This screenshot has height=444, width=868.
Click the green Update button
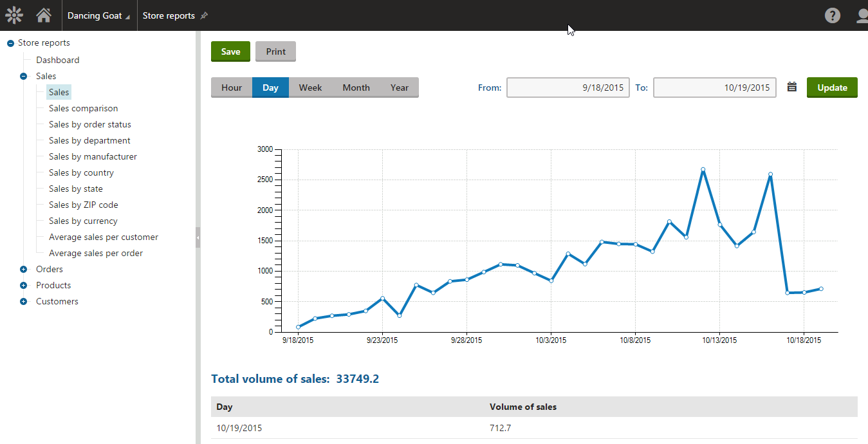point(832,87)
